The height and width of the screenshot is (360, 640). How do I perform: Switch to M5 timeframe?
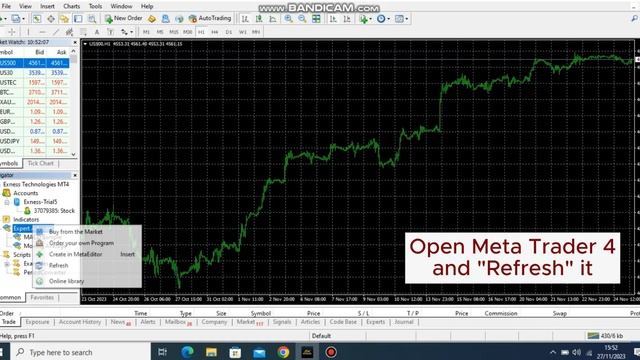click(x=160, y=32)
